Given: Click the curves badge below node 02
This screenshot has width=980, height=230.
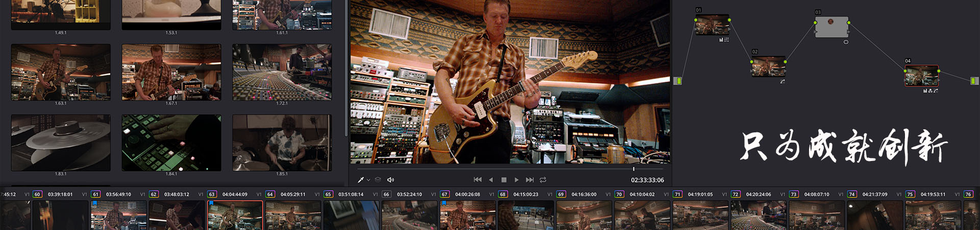Looking at the screenshot, I should [782, 81].
